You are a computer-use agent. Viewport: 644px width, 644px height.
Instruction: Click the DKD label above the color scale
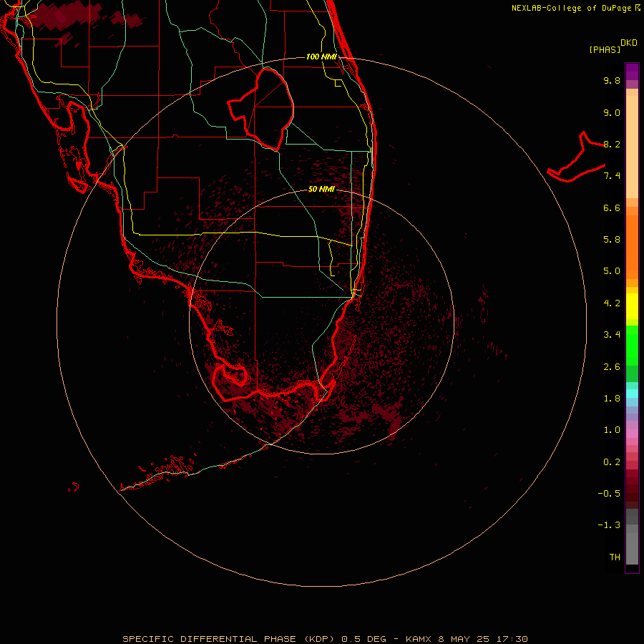(x=629, y=43)
